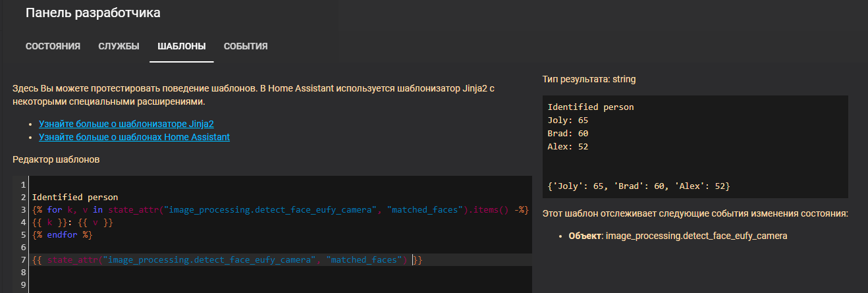Click the image_processing.detect_face_eufy_camera entity in listeners
Screen dimensions: 868x293
click(x=696, y=235)
